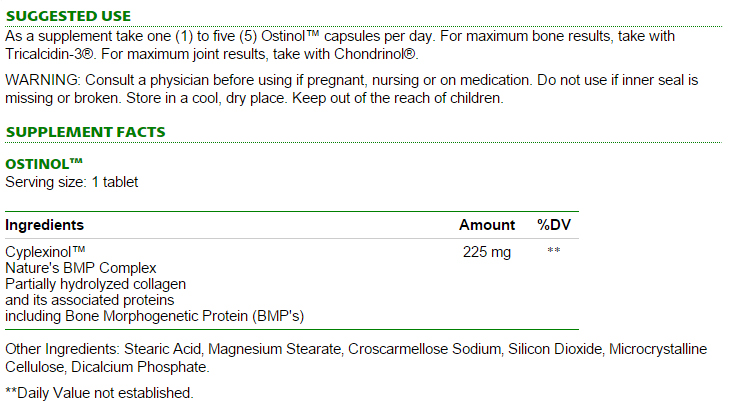Click the 225 mg amount value

click(487, 252)
